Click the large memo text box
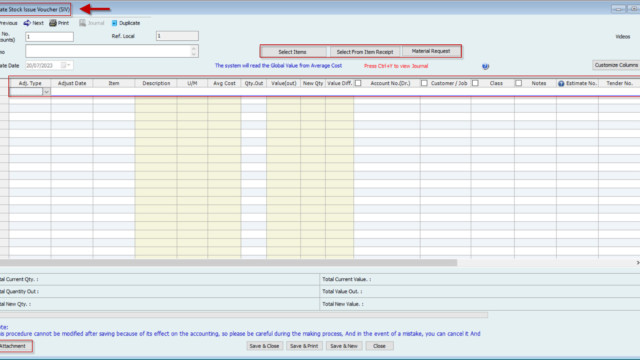The width and height of the screenshot is (640, 360). tap(112, 51)
